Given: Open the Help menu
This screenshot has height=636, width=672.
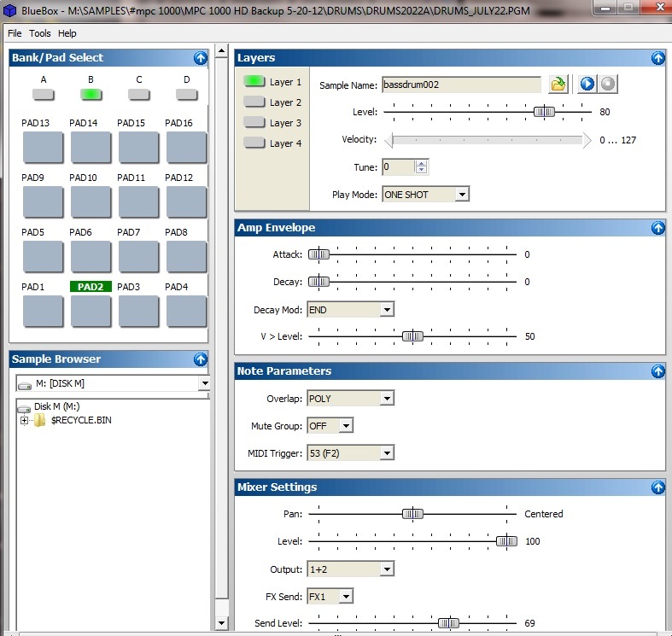Looking at the screenshot, I should click(x=67, y=33).
